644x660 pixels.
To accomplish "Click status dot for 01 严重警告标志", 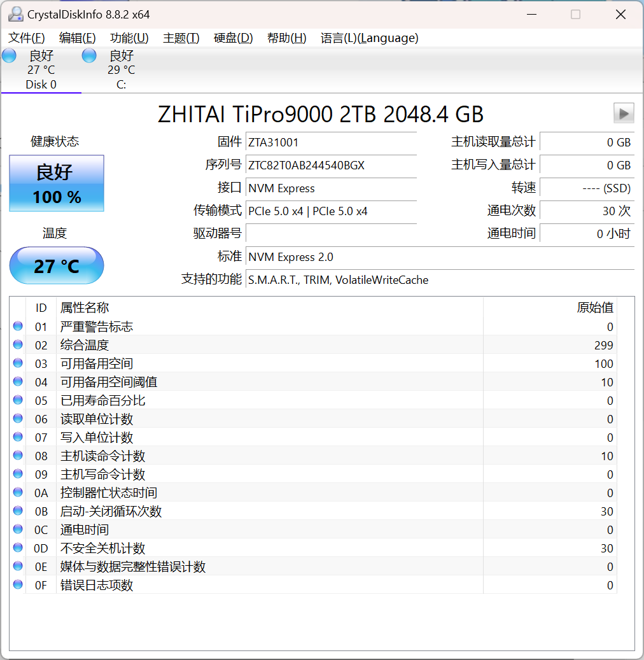I will pyautogui.click(x=18, y=326).
